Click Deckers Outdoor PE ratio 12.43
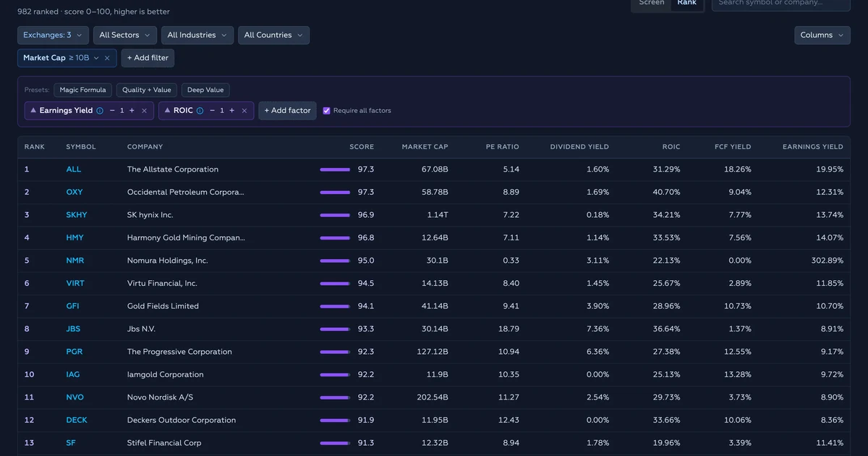 [509, 421]
